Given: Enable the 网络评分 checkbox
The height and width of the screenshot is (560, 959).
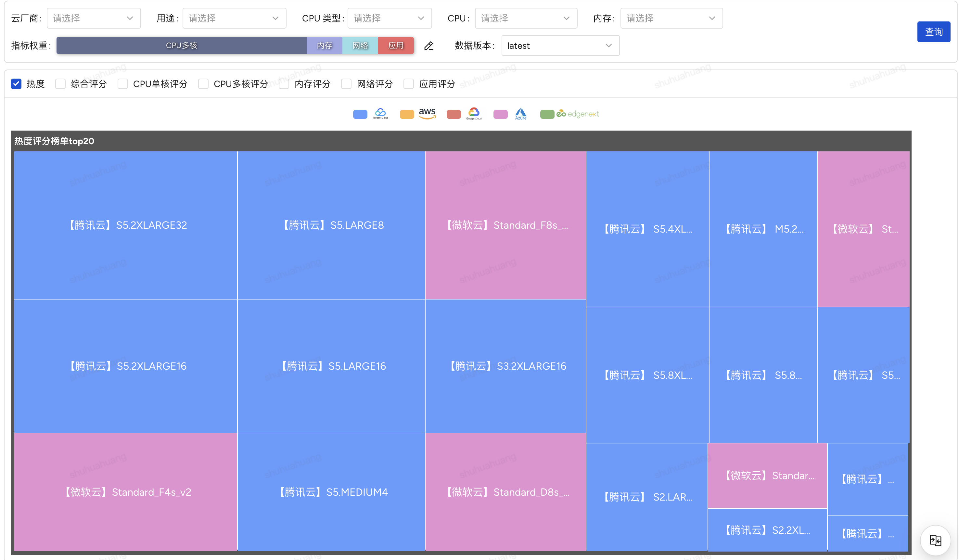Looking at the screenshot, I should click(346, 84).
